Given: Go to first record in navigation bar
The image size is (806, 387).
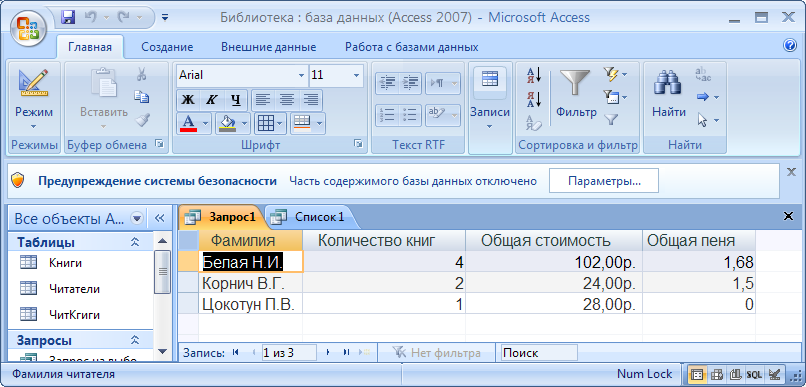Looking at the screenshot, I should tap(236, 353).
